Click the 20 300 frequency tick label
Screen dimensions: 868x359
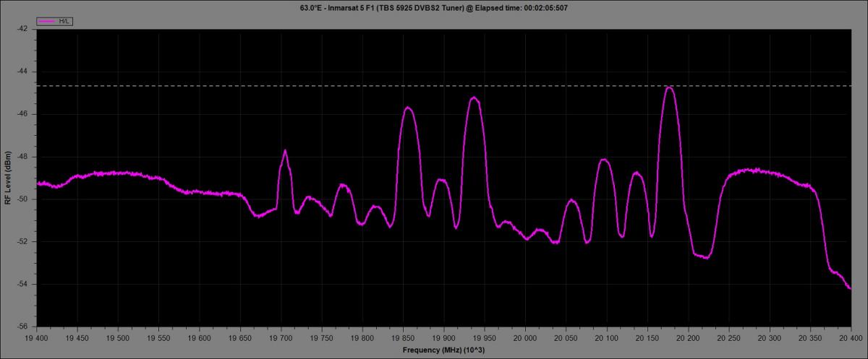(769, 337)
